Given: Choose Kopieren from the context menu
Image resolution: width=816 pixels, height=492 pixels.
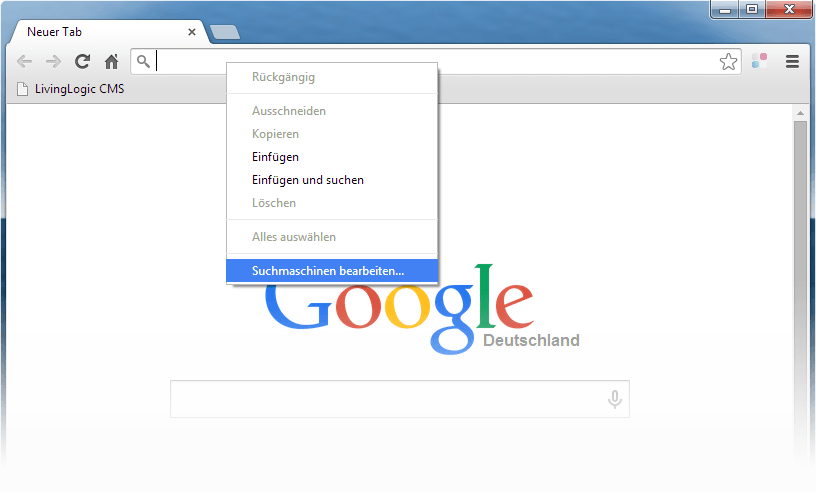Looking at the screenshot, I should [332, 134].
